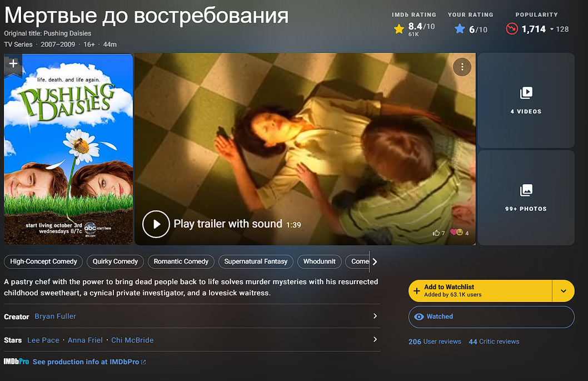
Task: Open the trailer three-dot options menu
Action: tap(462, 67)
